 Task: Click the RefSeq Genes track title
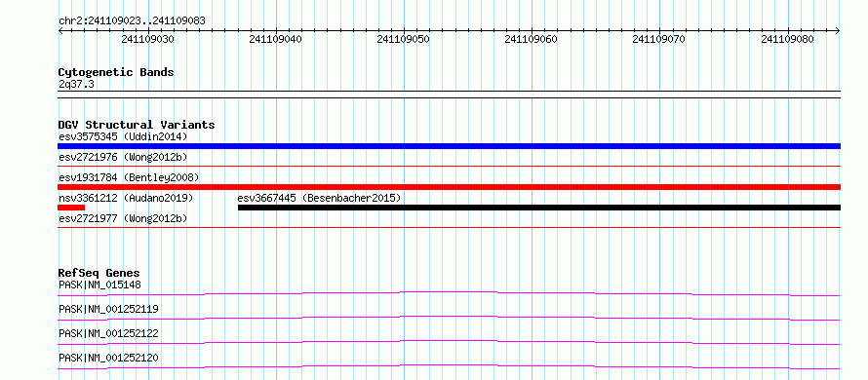pos(99,273)
